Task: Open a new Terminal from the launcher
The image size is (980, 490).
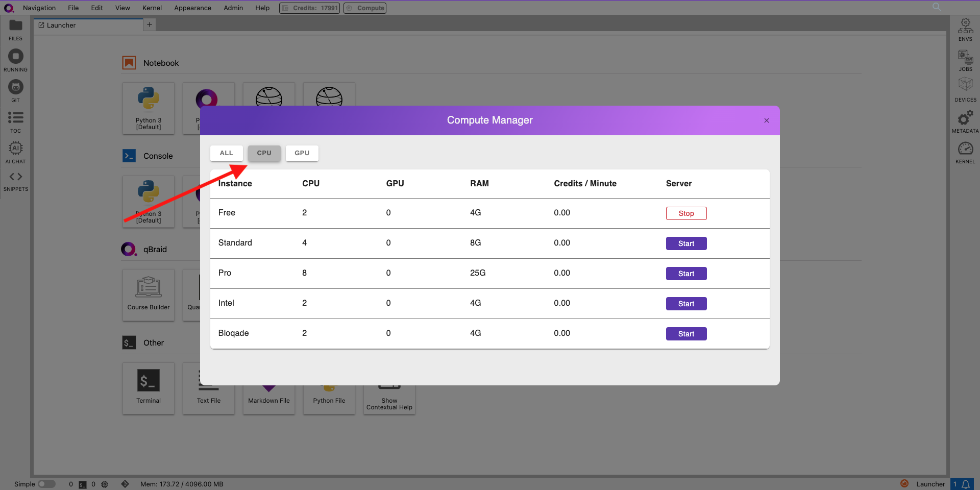Action: (x=149, y=388)
